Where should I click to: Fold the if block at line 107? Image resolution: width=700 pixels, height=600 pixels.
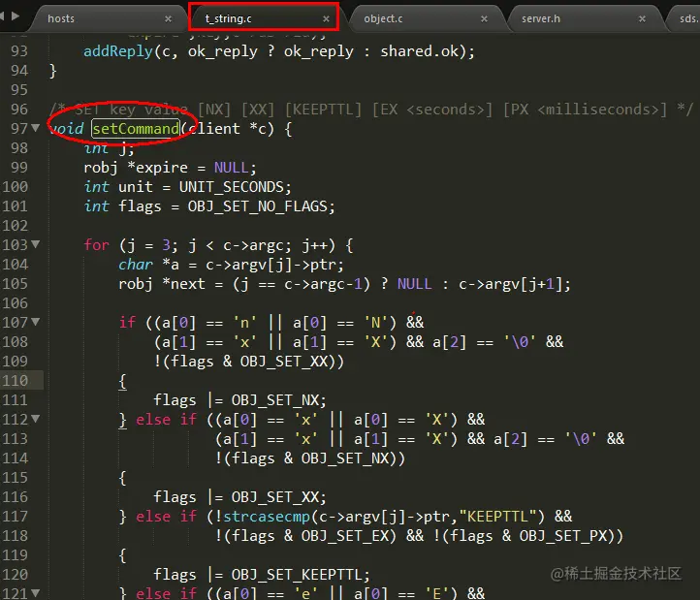pos(35,322)
